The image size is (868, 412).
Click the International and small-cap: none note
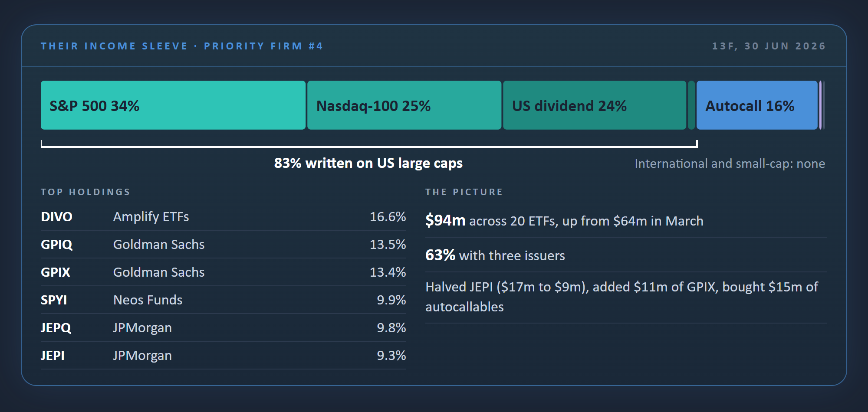click(730, 163)
